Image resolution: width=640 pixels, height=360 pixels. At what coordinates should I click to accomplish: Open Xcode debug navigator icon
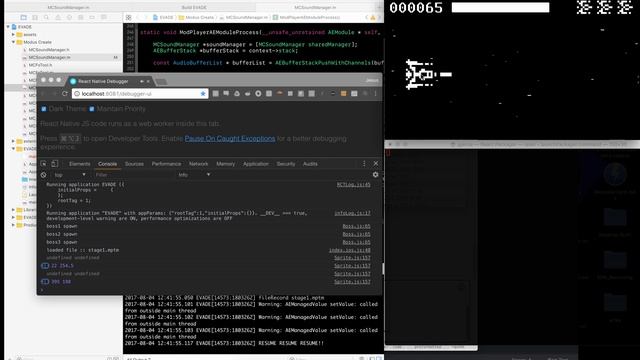point(81,18)
